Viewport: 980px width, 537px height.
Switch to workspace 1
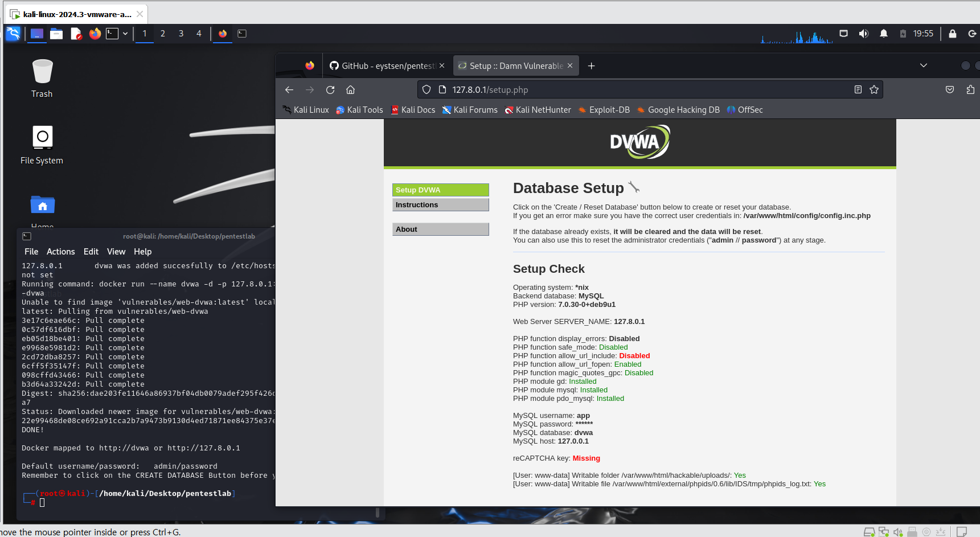click(145, 34)
